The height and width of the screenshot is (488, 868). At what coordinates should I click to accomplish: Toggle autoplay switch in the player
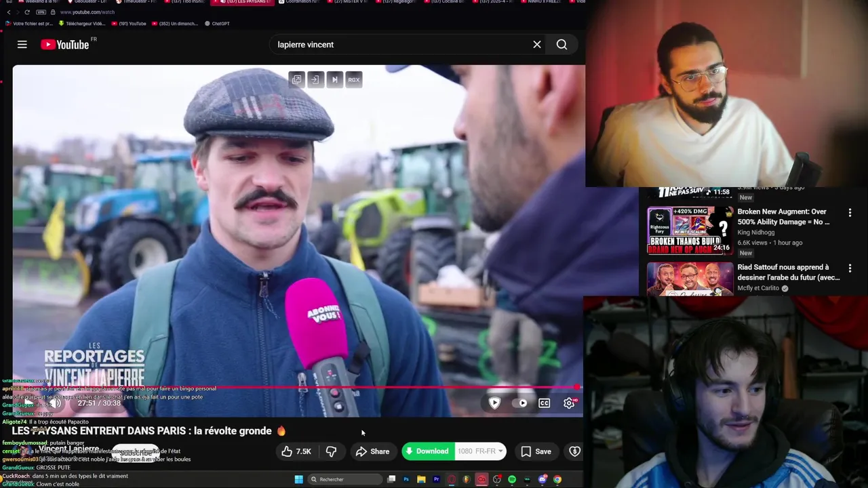tap(522, 403)
